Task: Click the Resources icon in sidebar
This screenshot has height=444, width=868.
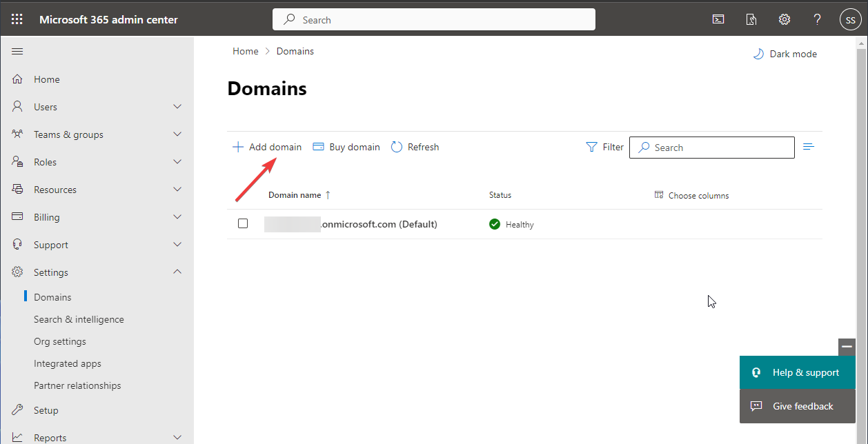Action: pos(18,190)
